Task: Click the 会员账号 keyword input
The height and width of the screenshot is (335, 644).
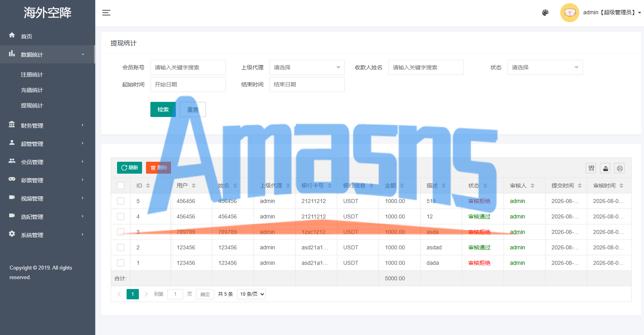Action: 188,67
